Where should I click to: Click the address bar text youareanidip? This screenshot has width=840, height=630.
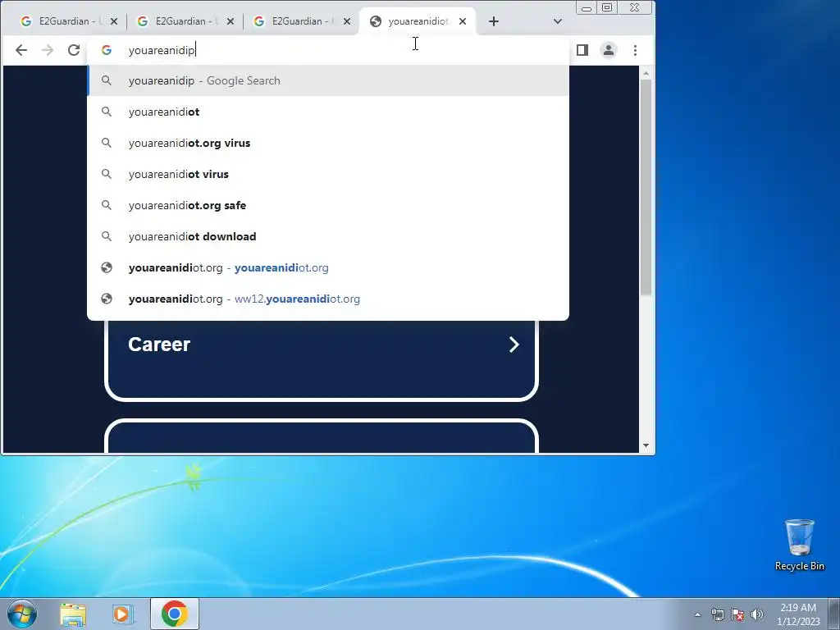[x=162, y=50]
